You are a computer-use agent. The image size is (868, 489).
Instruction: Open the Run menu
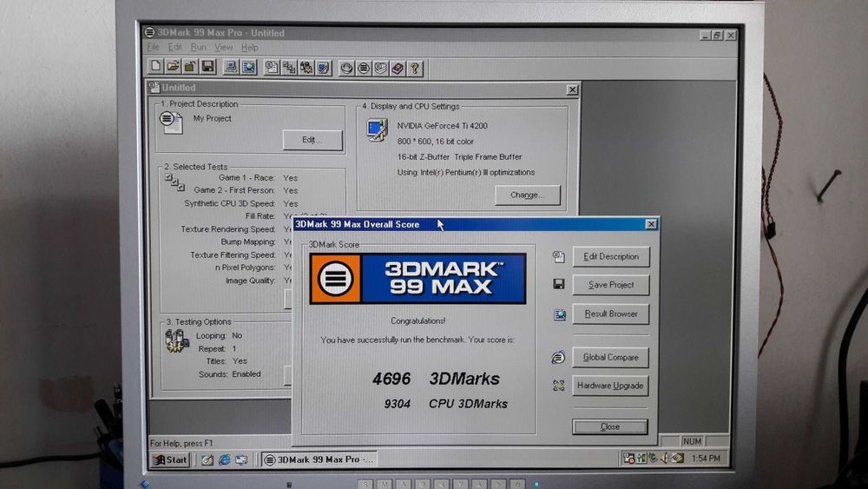(x=198, y=47)
